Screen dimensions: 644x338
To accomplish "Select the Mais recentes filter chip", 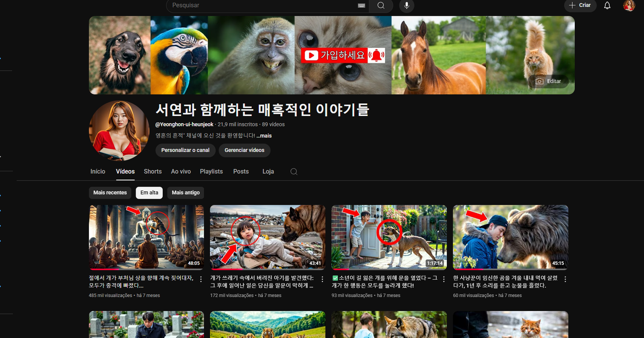I will [x=110, y=193].
